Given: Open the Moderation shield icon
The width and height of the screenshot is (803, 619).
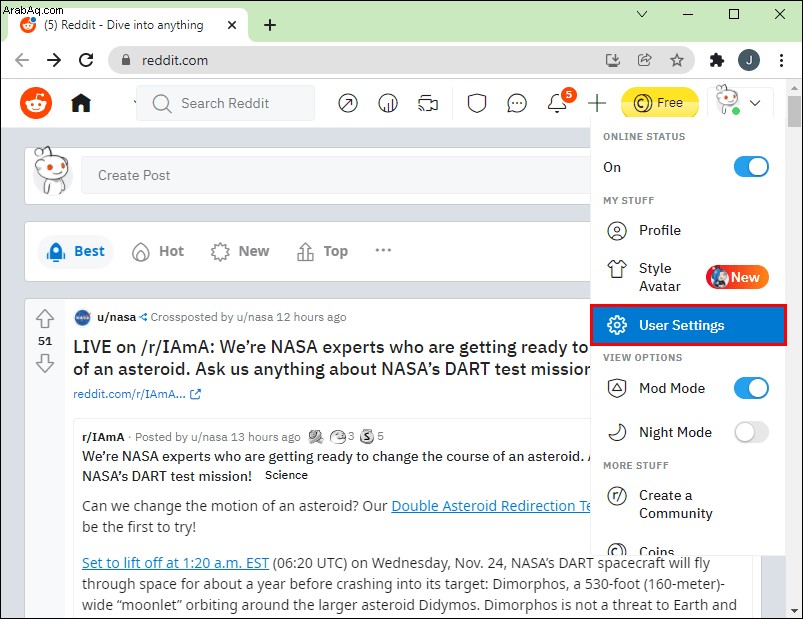Looking at the screenshot, I should click(x=477, y=103).
